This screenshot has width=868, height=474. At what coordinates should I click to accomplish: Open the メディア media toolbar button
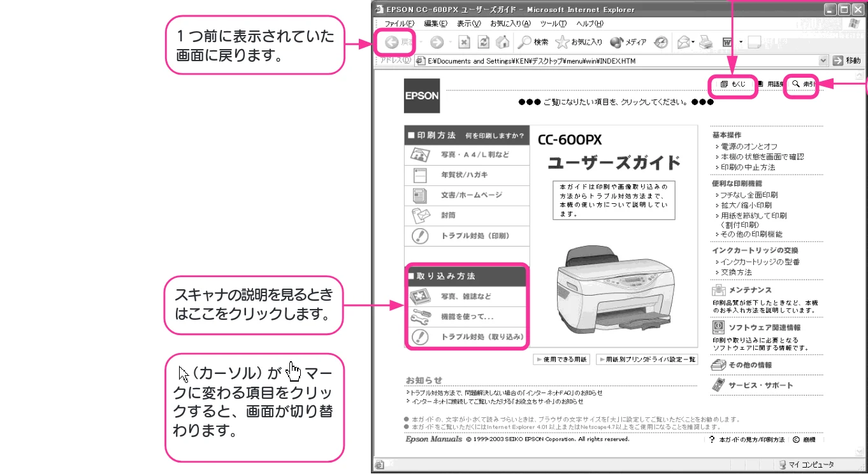[x=628, y=43]
